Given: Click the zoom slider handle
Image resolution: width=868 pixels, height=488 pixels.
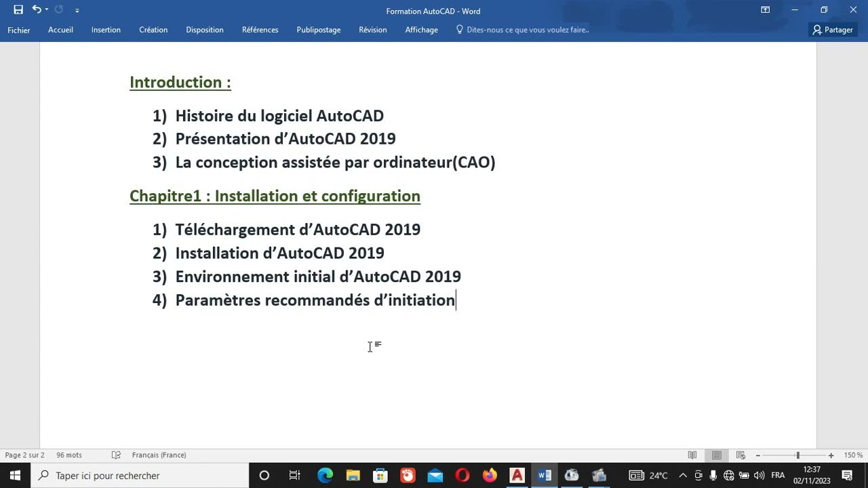Looking at the screenshot, I should point(797,455).
